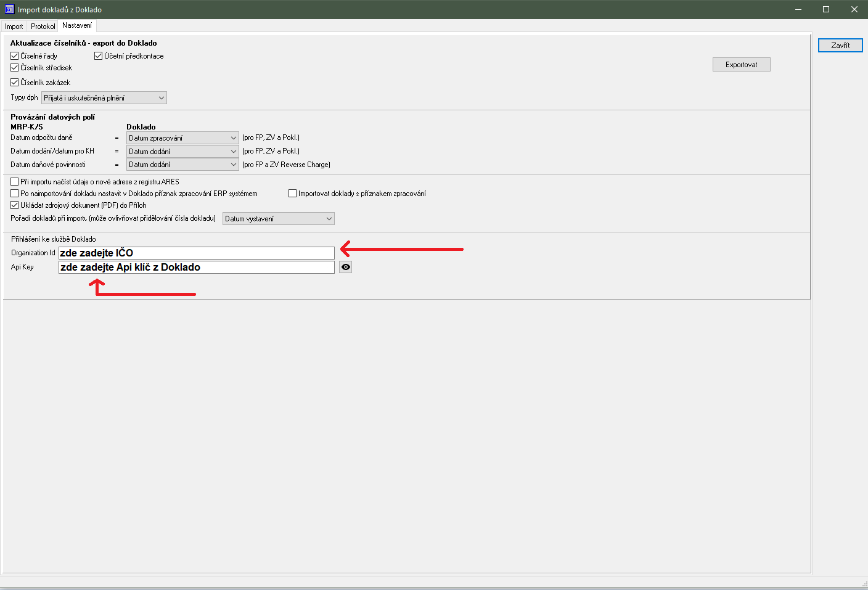The image size is (868, 590).
Task: Expand Datum odpočtu daně dropdown
Action: (182, 138)
